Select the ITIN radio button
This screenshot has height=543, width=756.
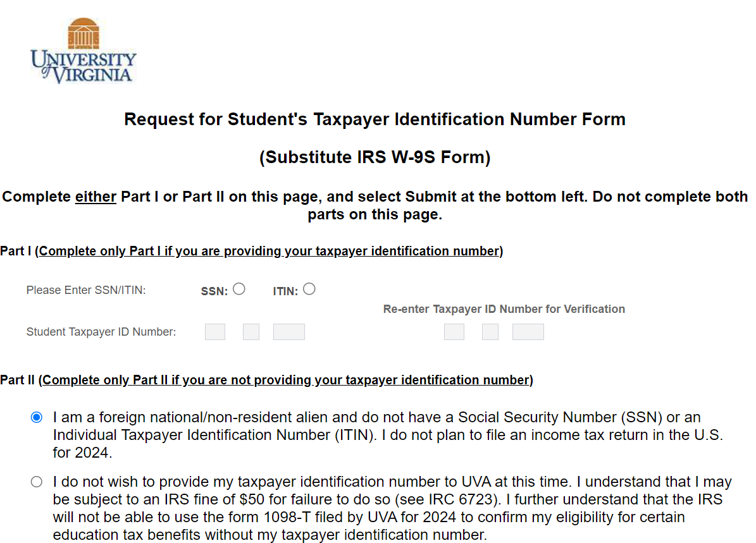[309, 289]
